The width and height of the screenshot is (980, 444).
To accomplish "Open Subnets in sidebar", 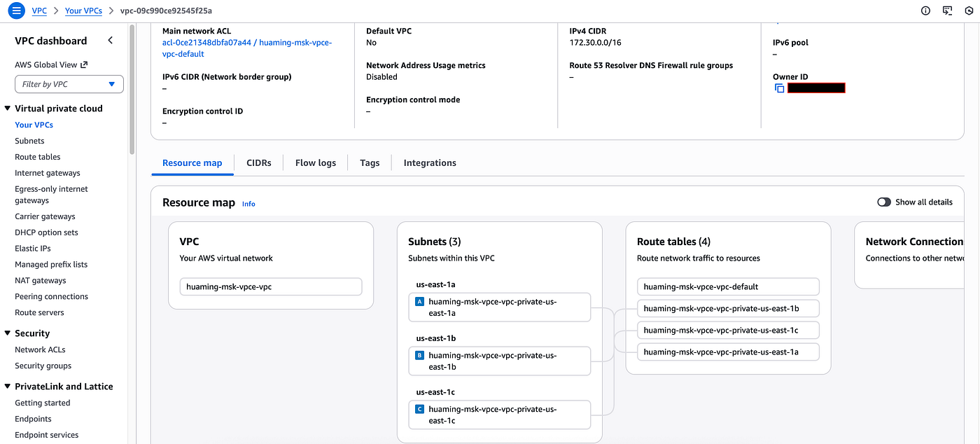I will point(29,141).
